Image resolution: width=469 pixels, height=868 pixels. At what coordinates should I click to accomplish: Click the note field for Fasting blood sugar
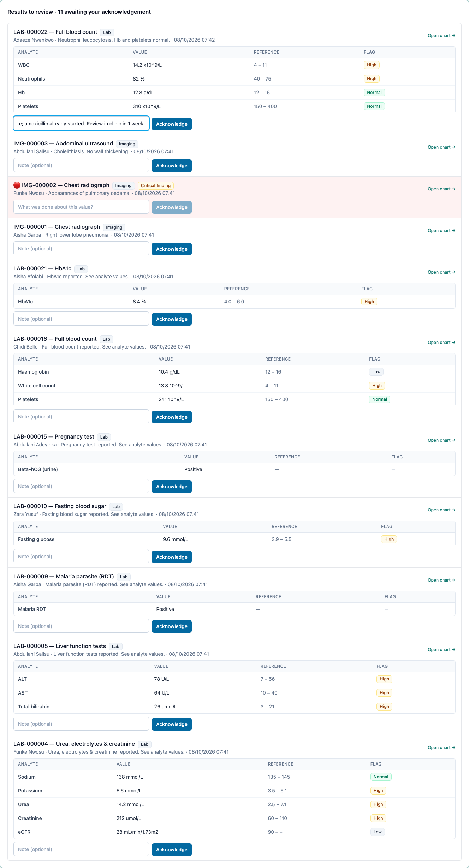click(x=81, y=557)
